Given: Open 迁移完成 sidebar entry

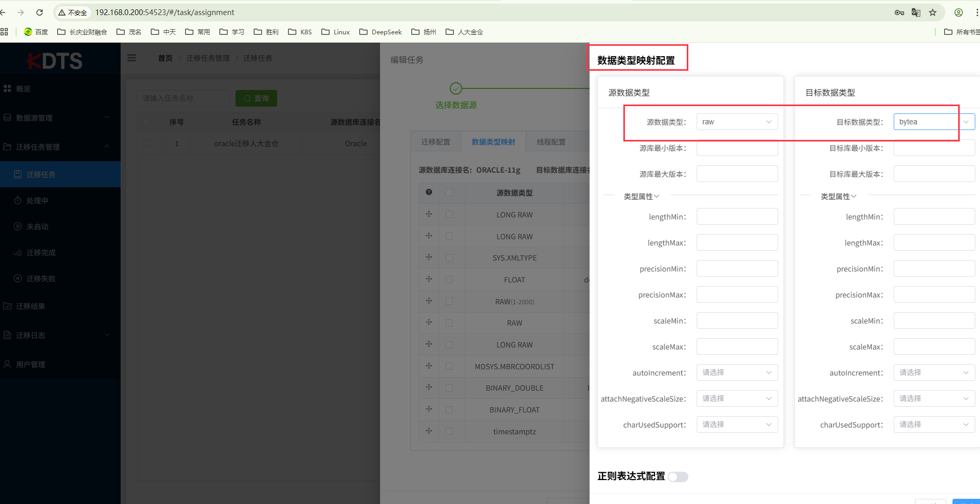Looking at the screenshot, I should tap(60, 252).
